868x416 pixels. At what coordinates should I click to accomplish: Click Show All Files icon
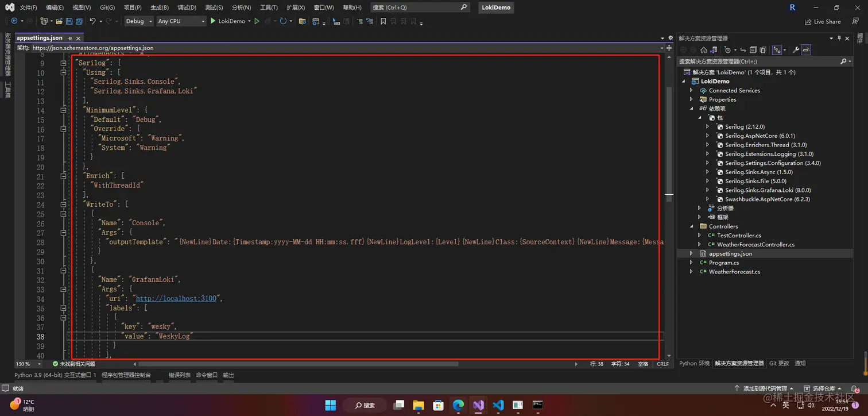(x=763, y=50)
